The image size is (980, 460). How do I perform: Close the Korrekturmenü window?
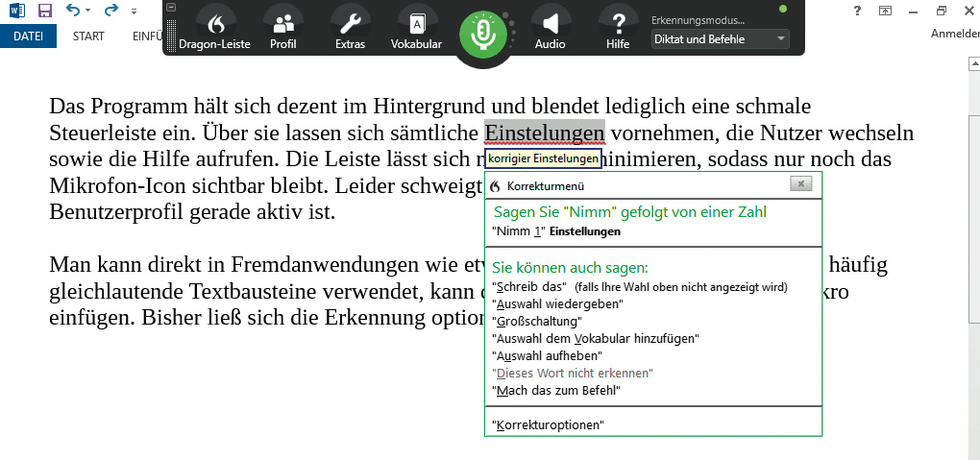coord(800,183)
